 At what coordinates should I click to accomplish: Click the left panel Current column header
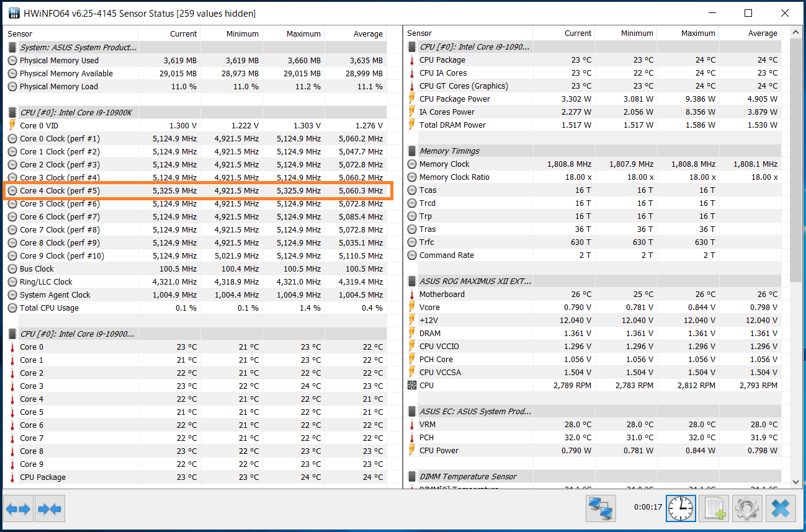[x=169, y=33]
